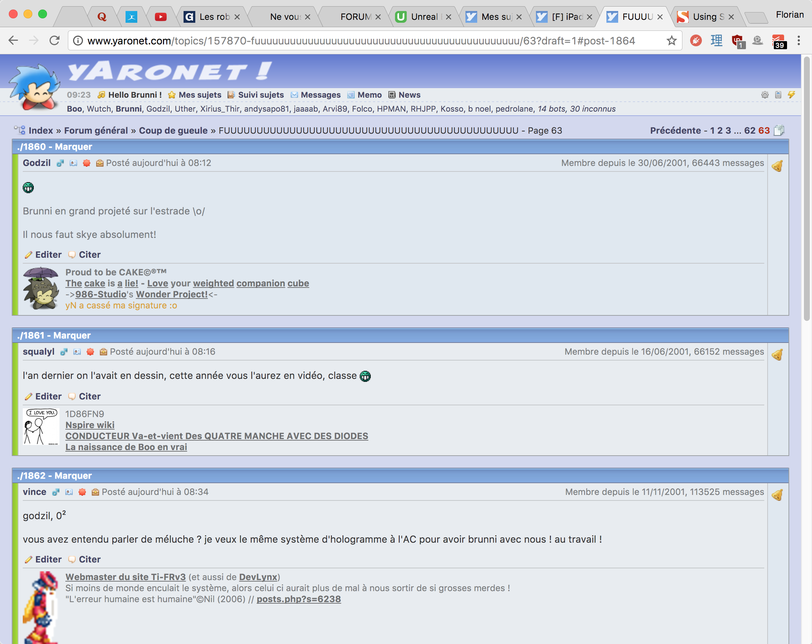Click the 'Nspire wiki' signature link

[90, 425]
